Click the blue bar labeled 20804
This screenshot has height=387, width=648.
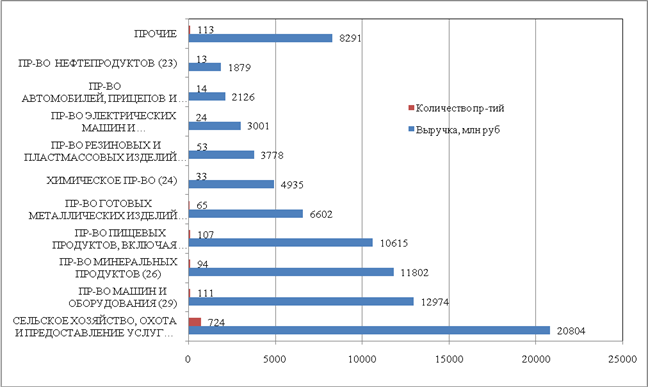[369, 330]
